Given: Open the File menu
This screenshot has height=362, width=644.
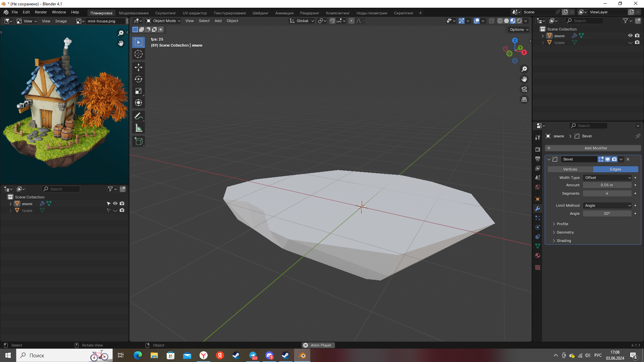Looking at the screenshot, I should tap(15, 12).
